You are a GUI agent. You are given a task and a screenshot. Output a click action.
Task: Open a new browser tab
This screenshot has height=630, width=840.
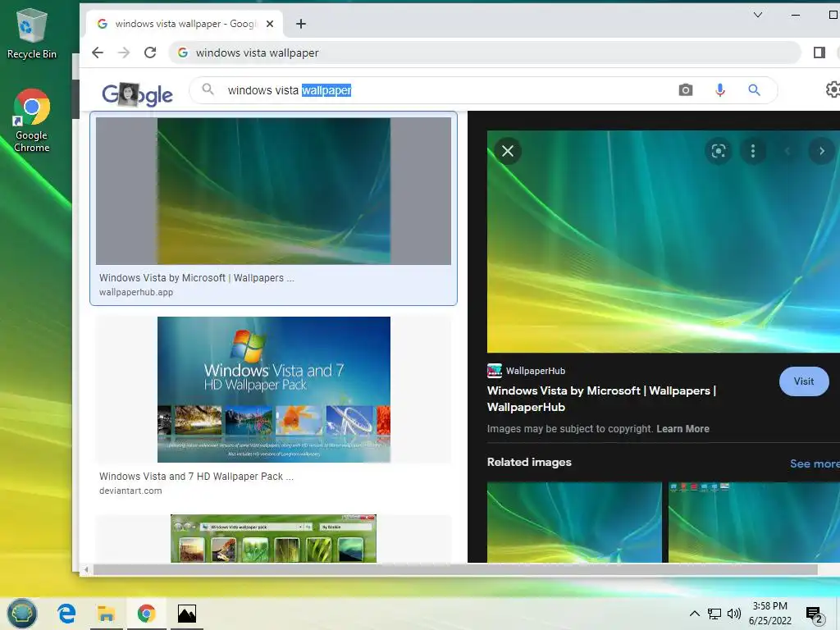301,24
